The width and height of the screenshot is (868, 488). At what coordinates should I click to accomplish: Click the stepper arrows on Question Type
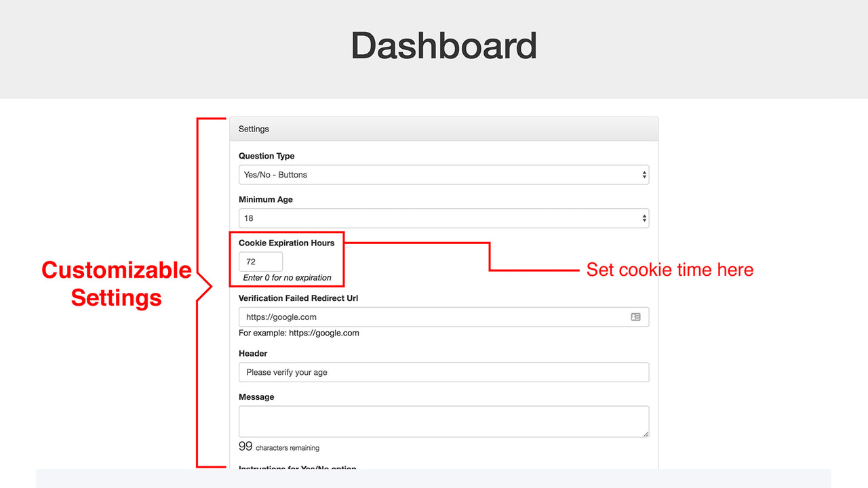tap(643, 174)
